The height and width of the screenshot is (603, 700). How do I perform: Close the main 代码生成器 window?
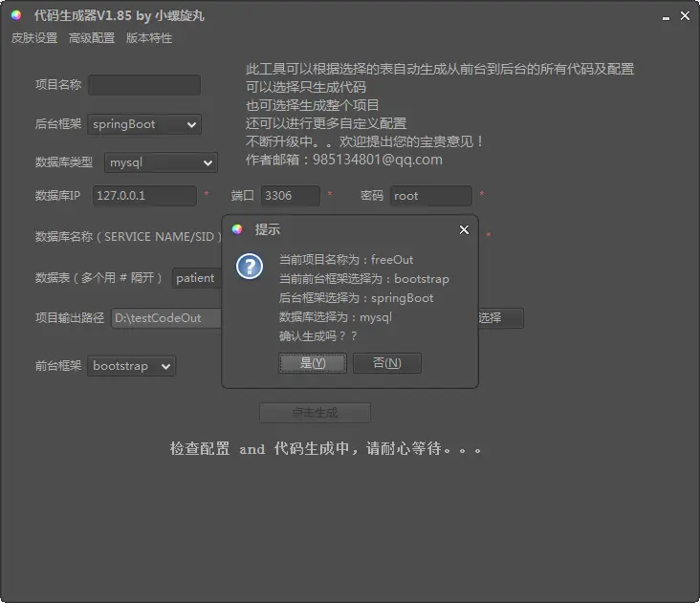coord(685,16)
